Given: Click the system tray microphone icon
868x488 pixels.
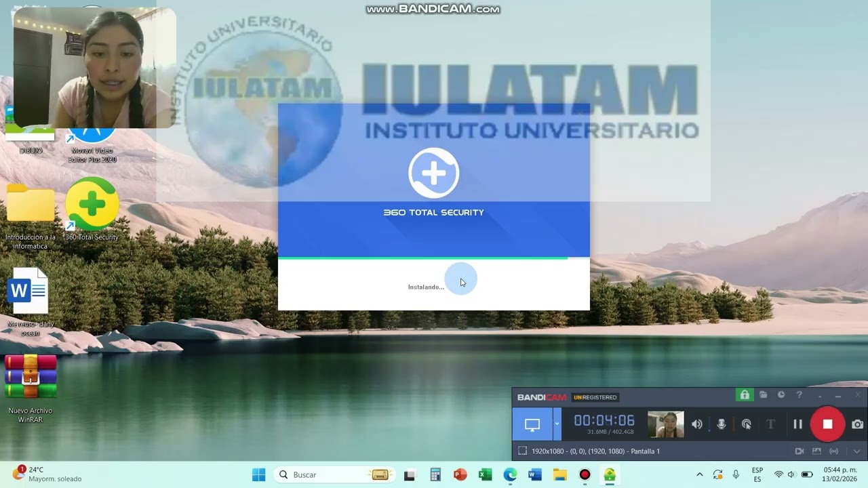Looking at the screenshot, I should tap(736, 474).
